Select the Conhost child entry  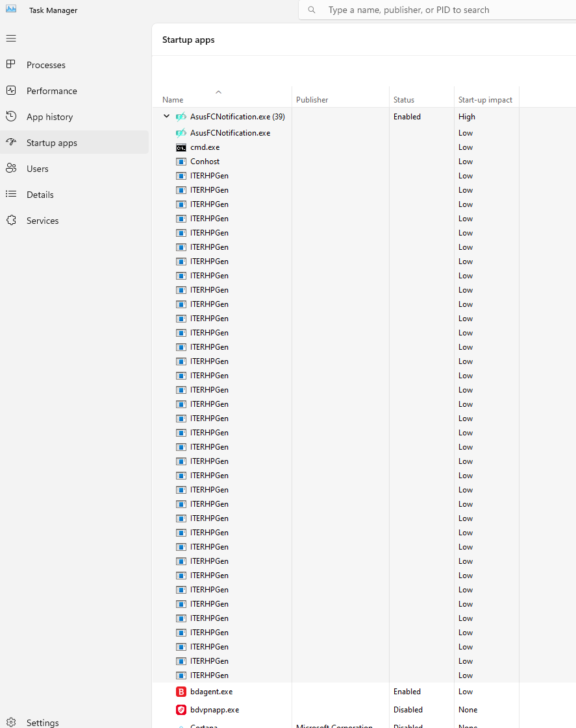click(205, 162)
